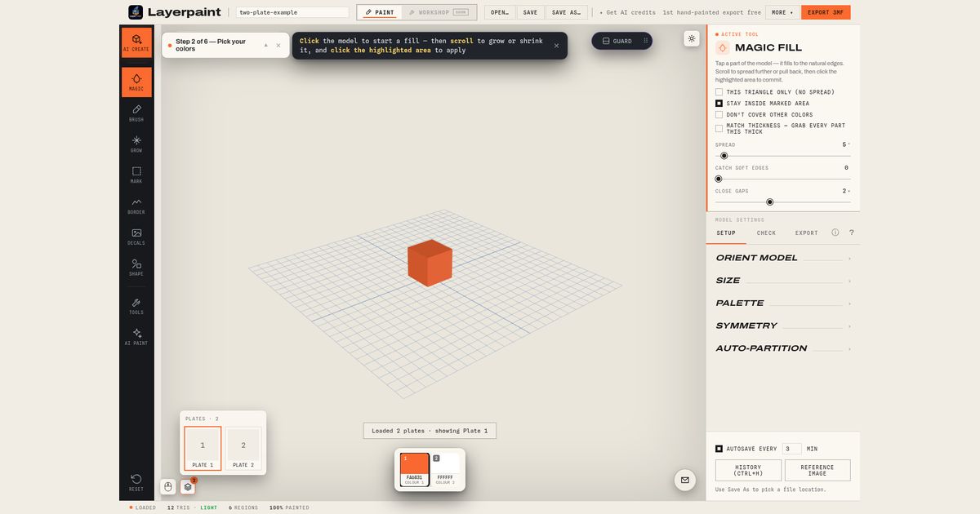This screenshot has height=514, width=980.
Task: Expand the Size section
Action: pyautogui.click(x=783, y=281)
